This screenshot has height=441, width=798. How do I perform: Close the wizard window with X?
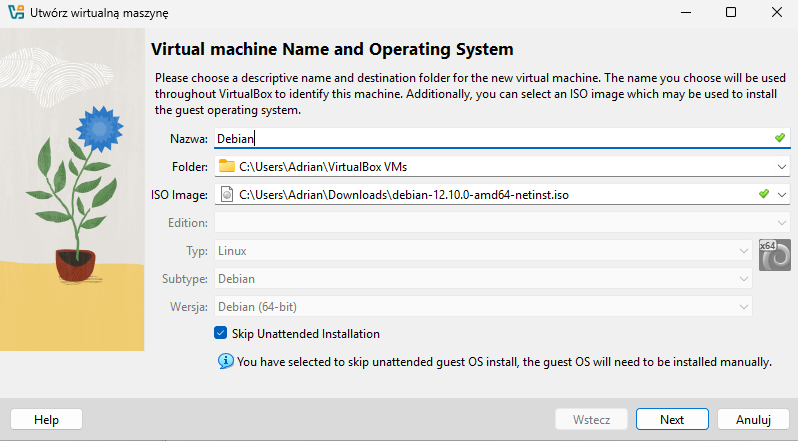coord(777,12)
